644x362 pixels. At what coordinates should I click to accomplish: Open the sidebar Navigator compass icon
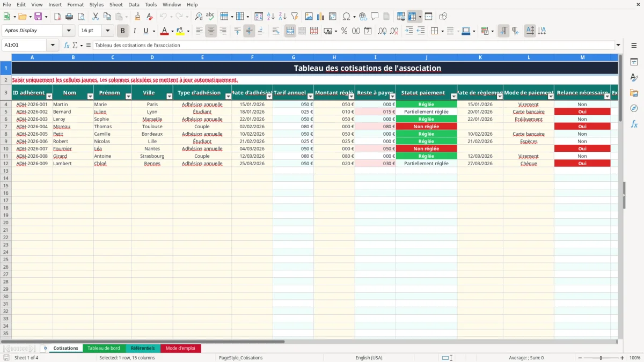point(634,108)
